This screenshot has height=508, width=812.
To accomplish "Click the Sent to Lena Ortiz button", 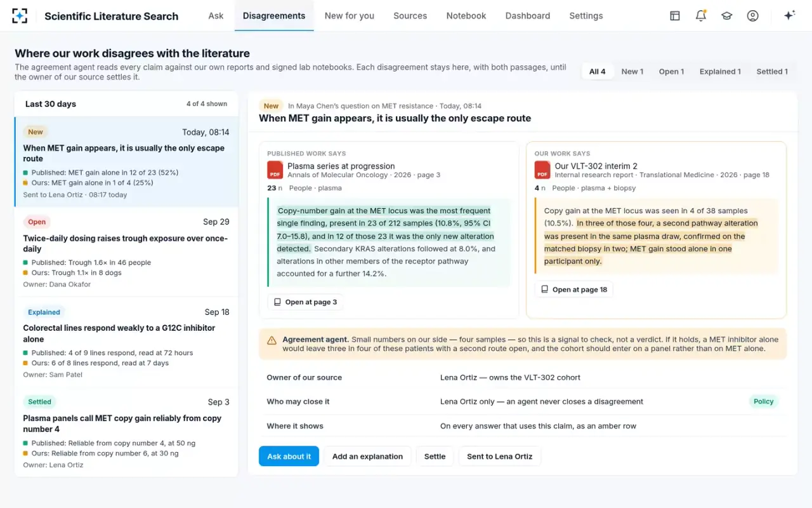I will (x=500, y=457).
